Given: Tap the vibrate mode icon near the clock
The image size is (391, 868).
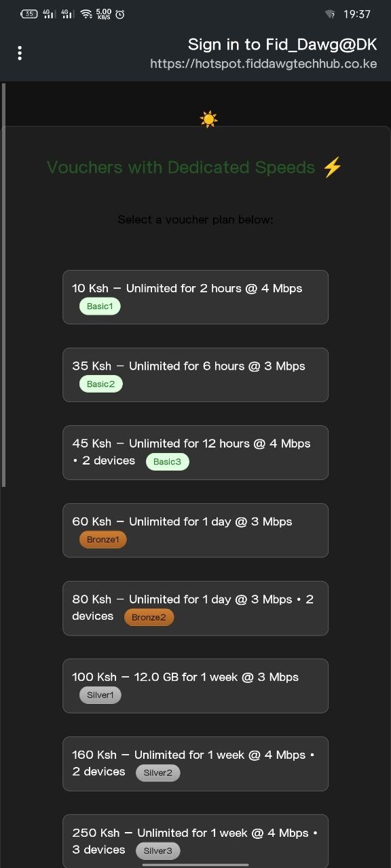Looking at the screenshot, I should (329, 14).
